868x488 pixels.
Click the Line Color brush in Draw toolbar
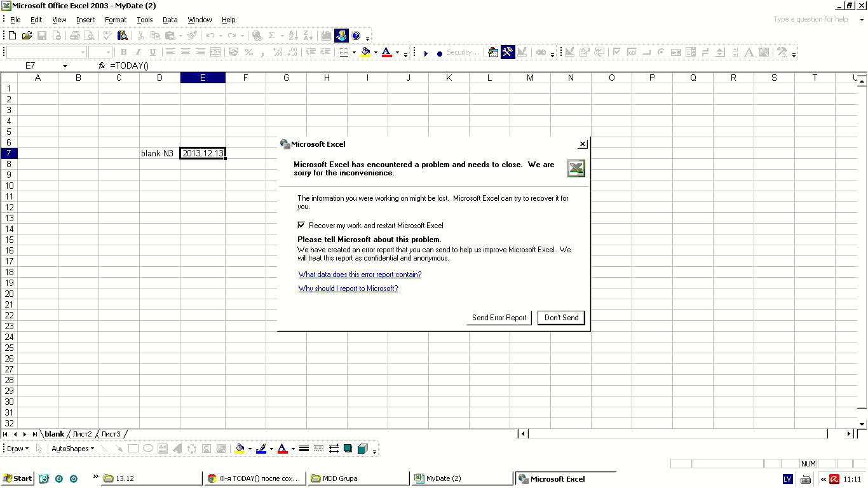261,449
